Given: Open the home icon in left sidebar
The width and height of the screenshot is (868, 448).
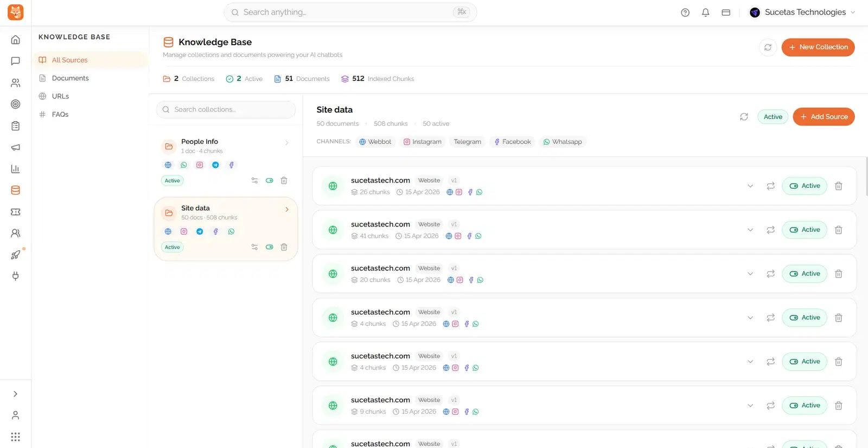Looking at the screenshot, I should coord(16,40).
